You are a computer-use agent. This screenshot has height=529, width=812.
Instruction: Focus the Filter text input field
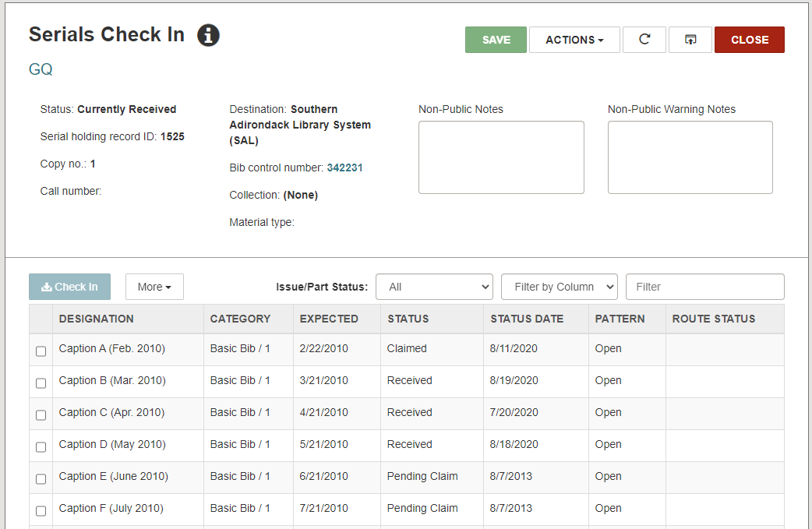704,287
